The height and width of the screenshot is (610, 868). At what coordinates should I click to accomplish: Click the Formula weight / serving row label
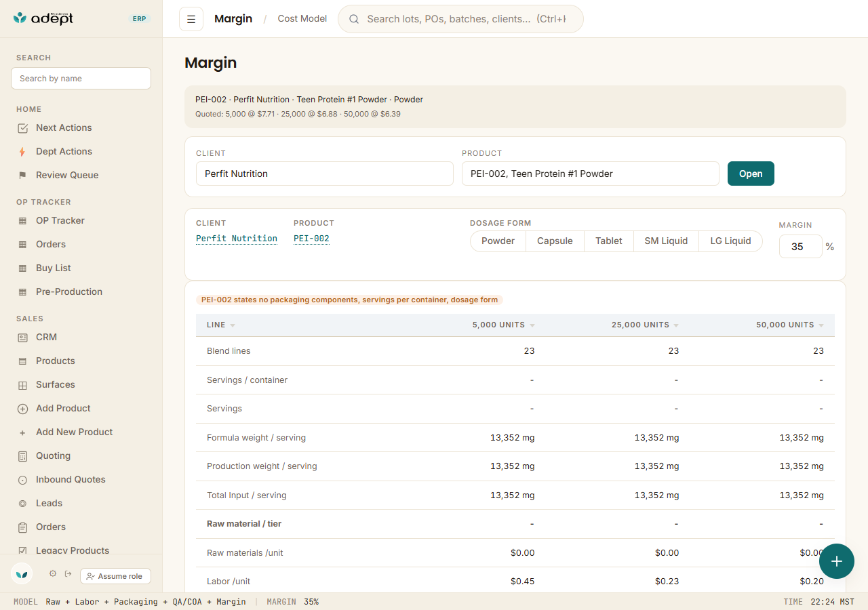click(256, 438)
